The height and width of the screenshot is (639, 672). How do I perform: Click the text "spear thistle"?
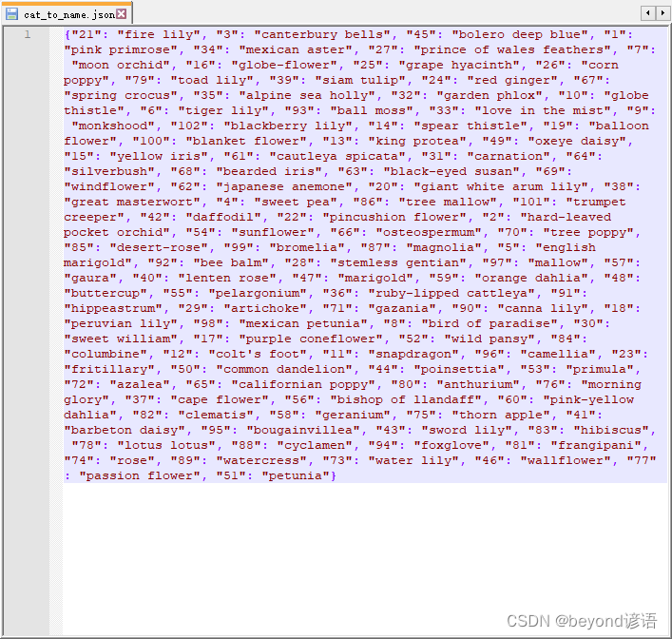(470, 126)
